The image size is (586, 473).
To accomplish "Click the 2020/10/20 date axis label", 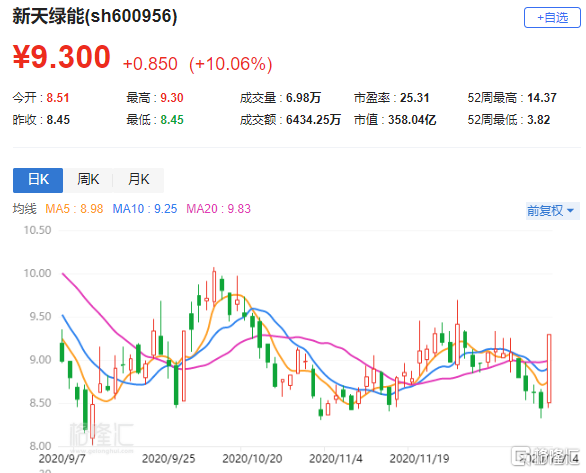I will point(252,459).
